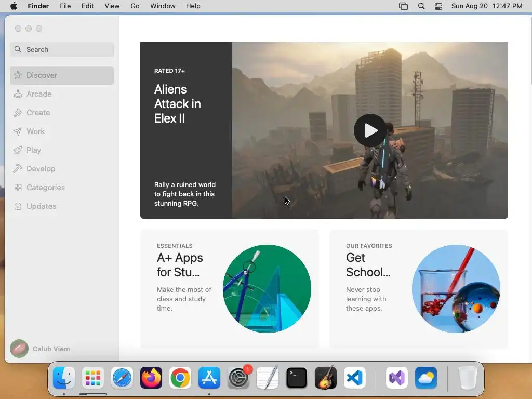The height and width of the screenshot is (399, 532).
Task: Click the RATED 17+ label
Action: coord(169,71)
